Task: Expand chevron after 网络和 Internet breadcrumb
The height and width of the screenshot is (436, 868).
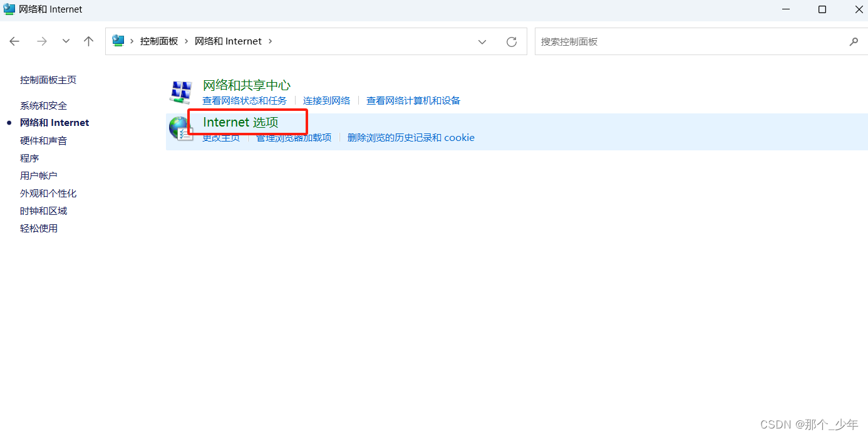Action: [x=271, y=41]
